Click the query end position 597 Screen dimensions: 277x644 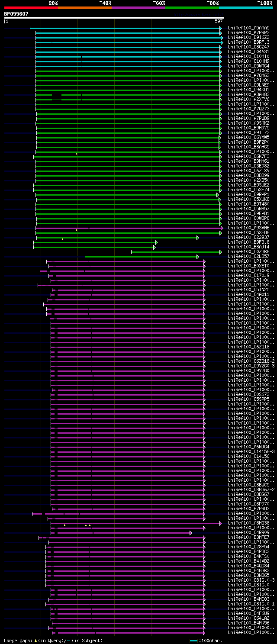(x=219, y=21)
